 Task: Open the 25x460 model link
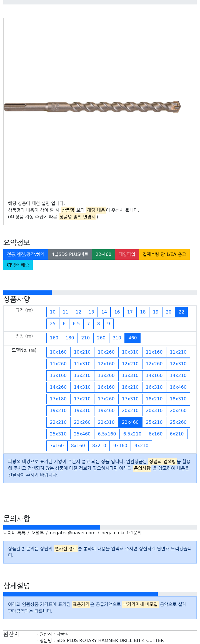pos(82,434)
